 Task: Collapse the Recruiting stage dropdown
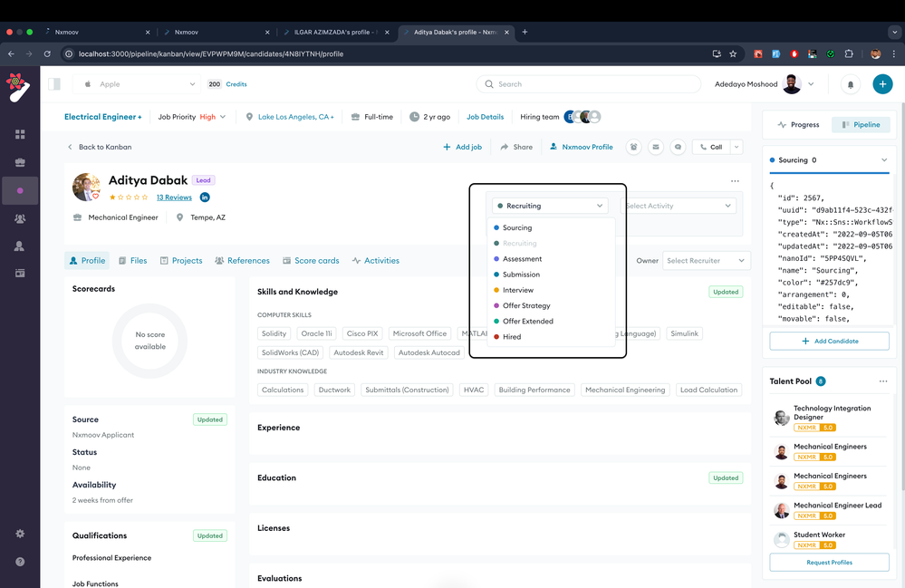pos(550,206)
